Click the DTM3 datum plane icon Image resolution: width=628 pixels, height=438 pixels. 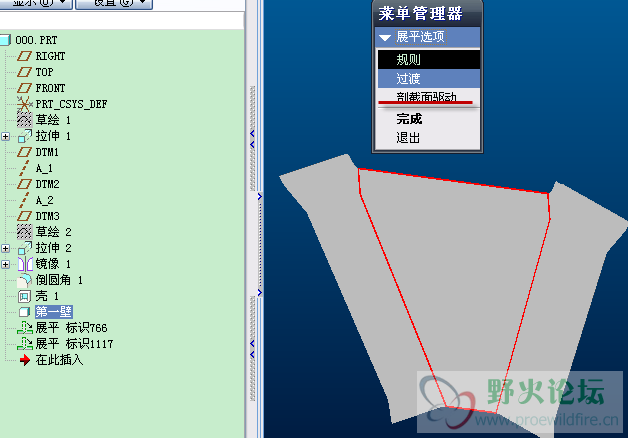click(x=24, y=216)
